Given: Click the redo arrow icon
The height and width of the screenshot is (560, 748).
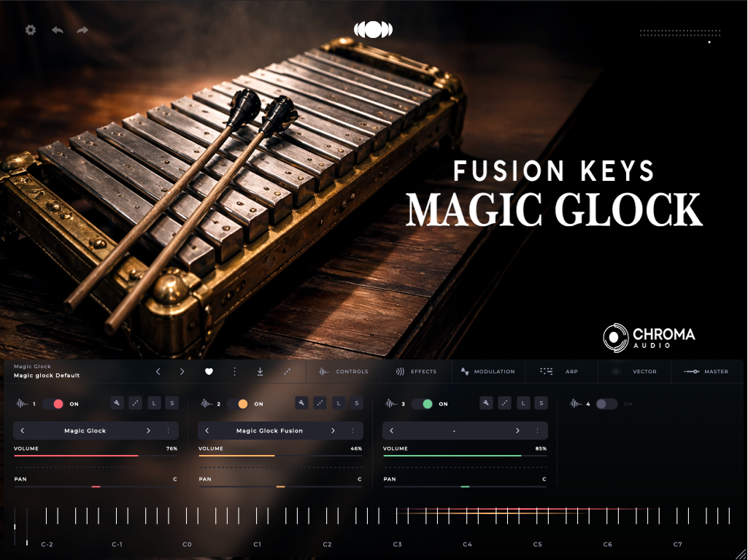Looking at the screenshot, I should pyautogui.click(x=82, y=30).
